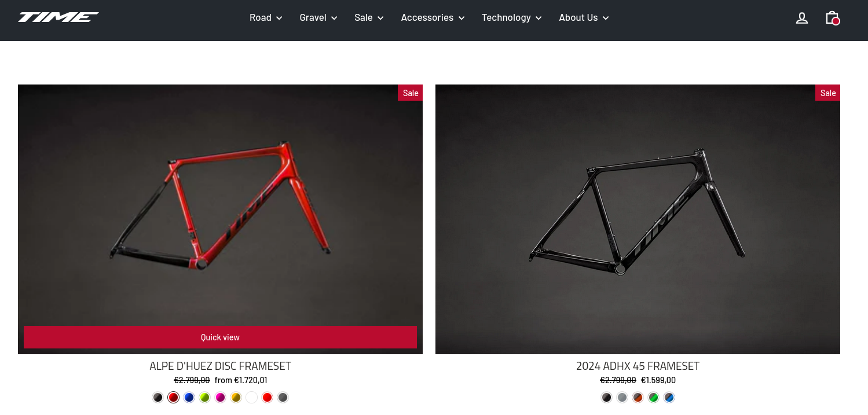Image resolution: width=868 pixels, height=415 pixels.
Task: Open the Alpe d'Huez Disc Frameset title link
Action: coord(220,366)
